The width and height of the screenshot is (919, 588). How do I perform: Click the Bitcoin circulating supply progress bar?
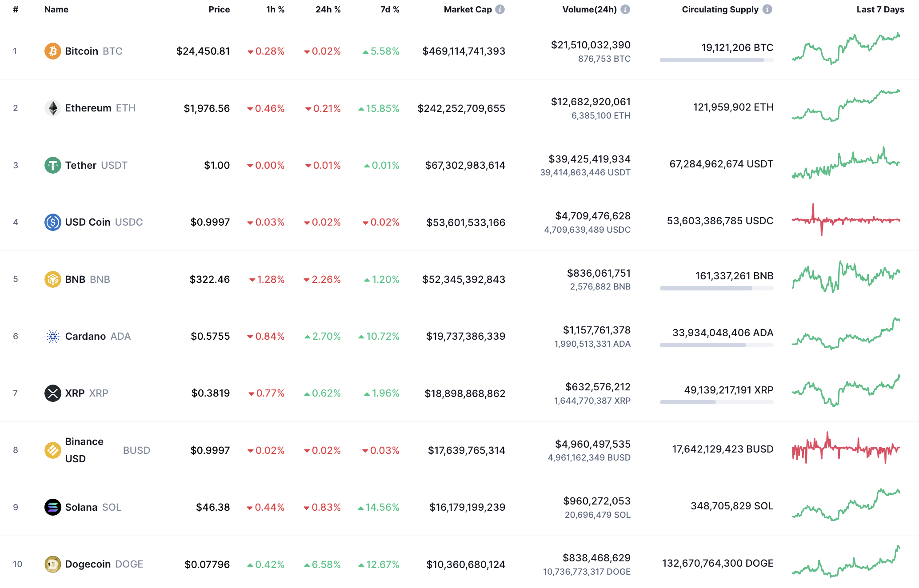click(x=716, y=60)
